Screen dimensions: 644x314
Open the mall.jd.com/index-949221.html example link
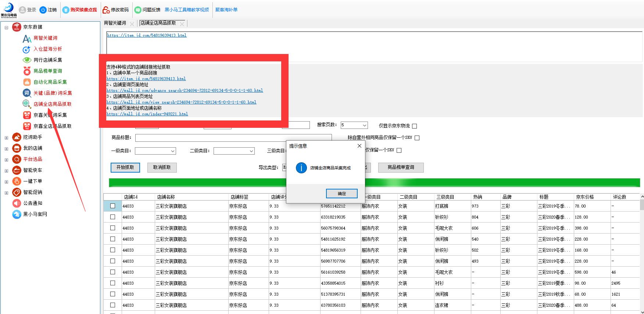(147, 114)
